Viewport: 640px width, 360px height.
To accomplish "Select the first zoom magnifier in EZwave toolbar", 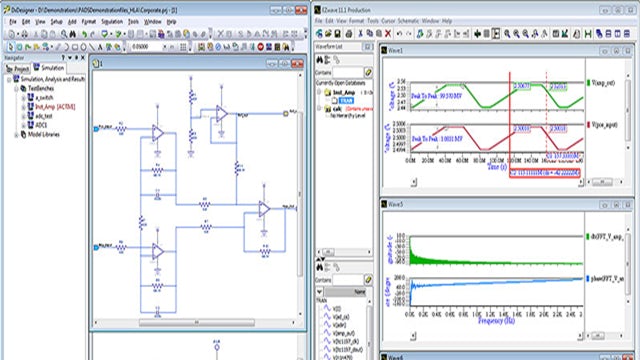I will [x=507, y=34].
